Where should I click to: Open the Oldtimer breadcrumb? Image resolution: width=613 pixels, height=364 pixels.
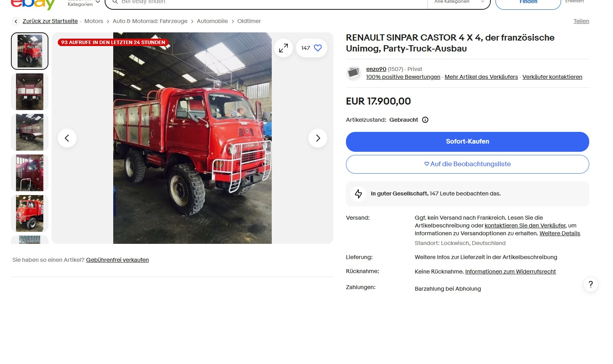click(249, 21)
